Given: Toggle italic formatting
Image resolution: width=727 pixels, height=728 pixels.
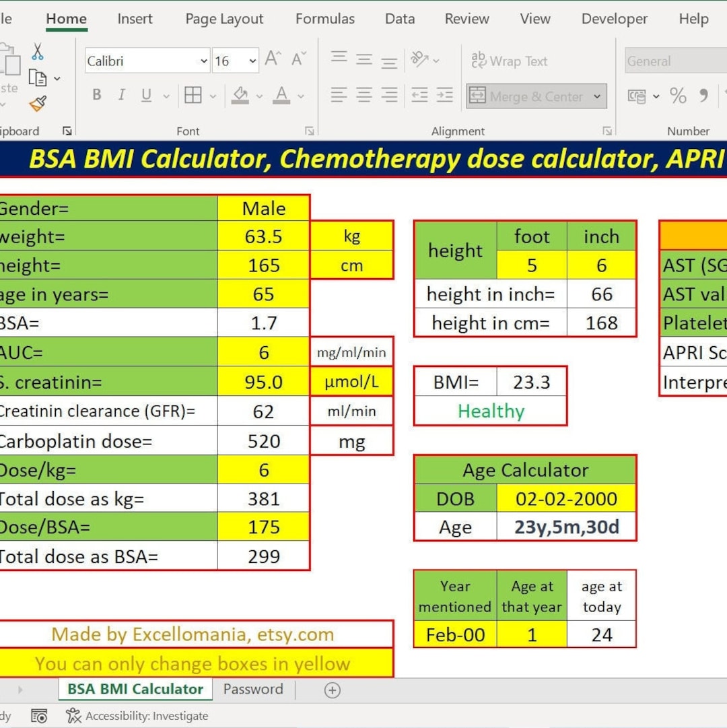Looking at the screenshot, I should pyautogui.click(x=121, y=95).
